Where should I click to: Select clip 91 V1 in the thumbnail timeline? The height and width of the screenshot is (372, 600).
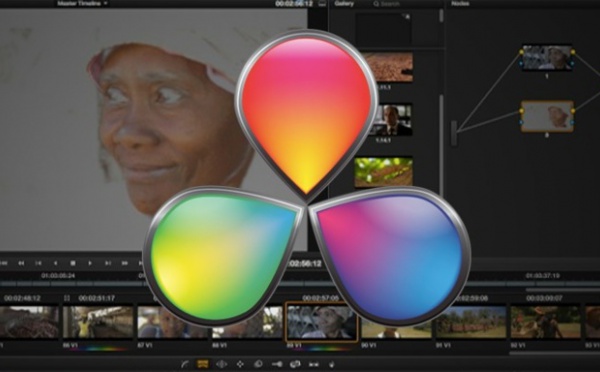pos(469,322)
